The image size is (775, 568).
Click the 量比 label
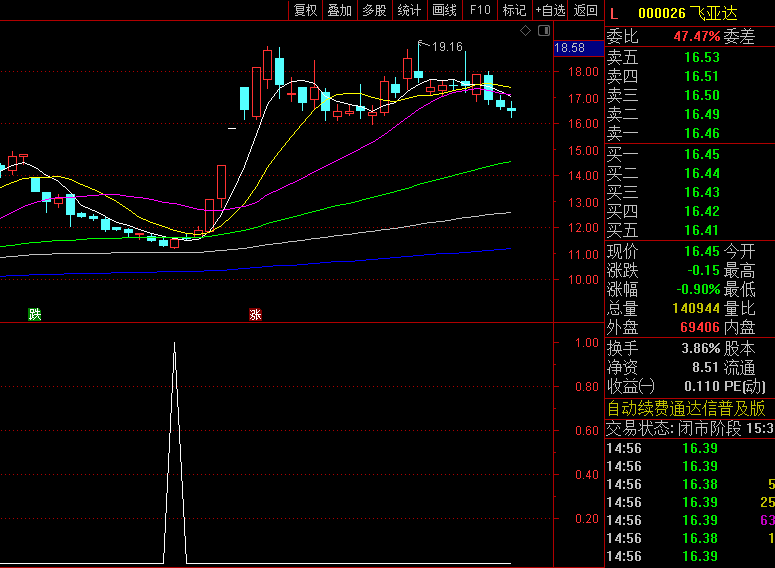click(739, 308)
